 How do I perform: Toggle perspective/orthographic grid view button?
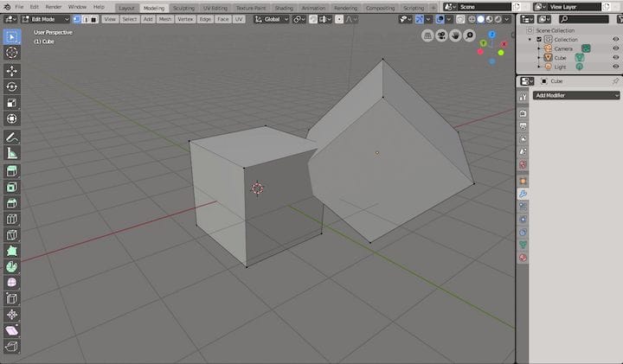pyautogui.click(x=427, y=35)
